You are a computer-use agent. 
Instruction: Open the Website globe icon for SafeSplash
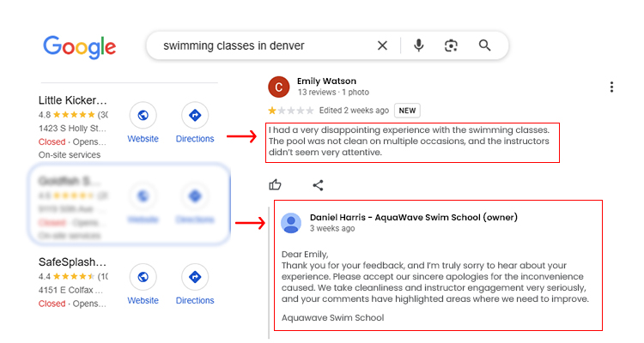click(143, 277)
